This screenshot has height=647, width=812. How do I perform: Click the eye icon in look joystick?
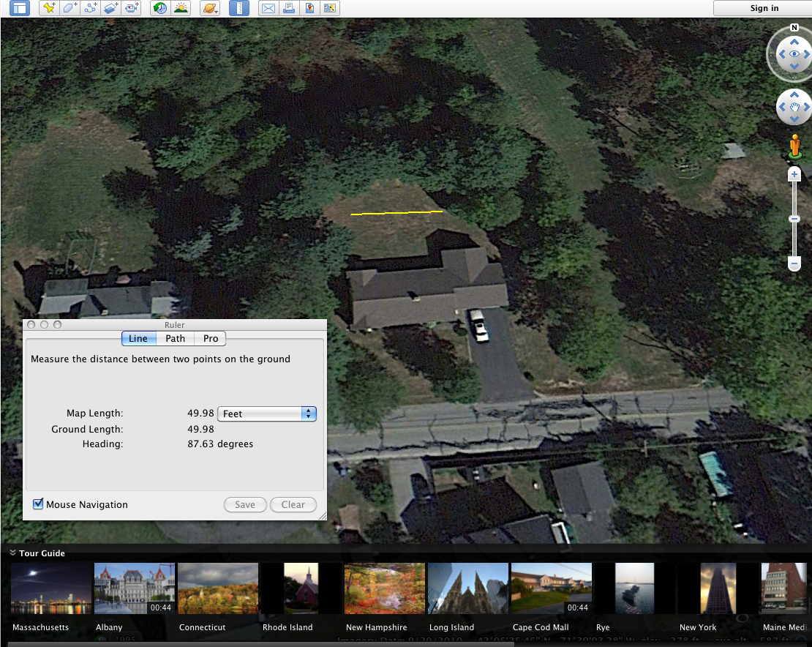(794, 54)
